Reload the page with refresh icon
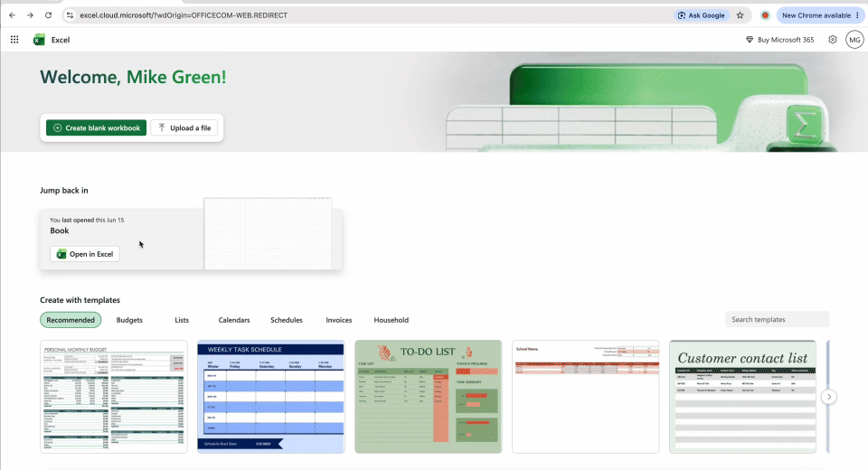 click(48, 15)
